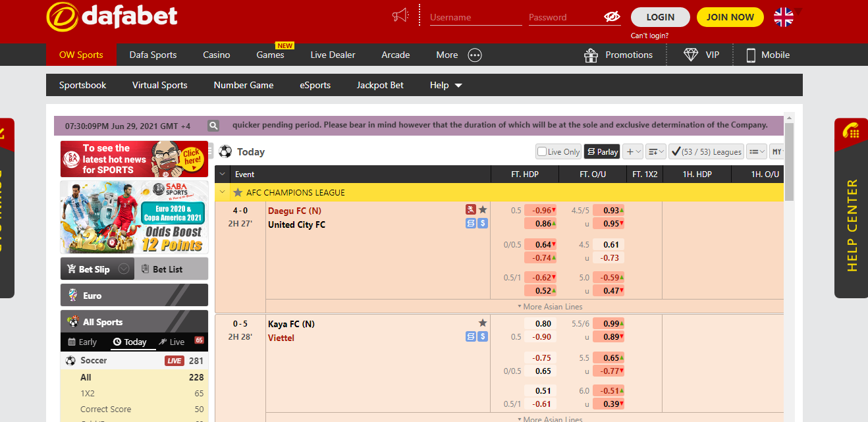Click the search magnifier beside the clock

coord(213,125)
